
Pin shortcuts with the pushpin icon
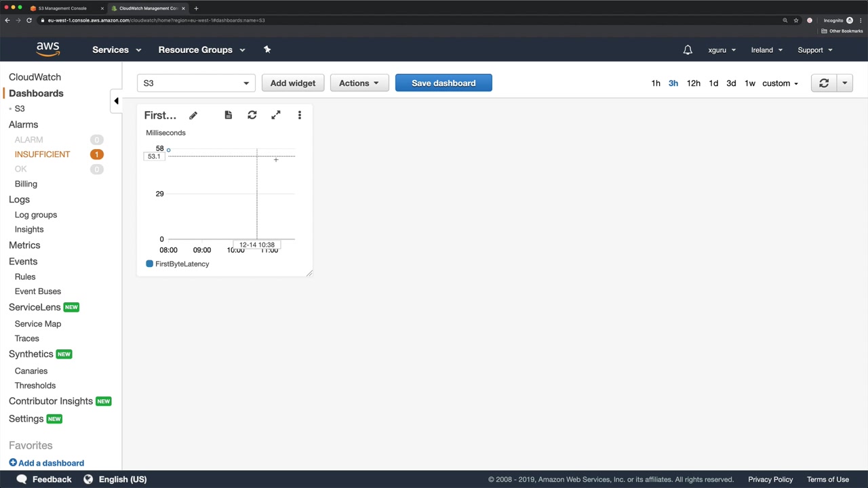click(267, 49)
